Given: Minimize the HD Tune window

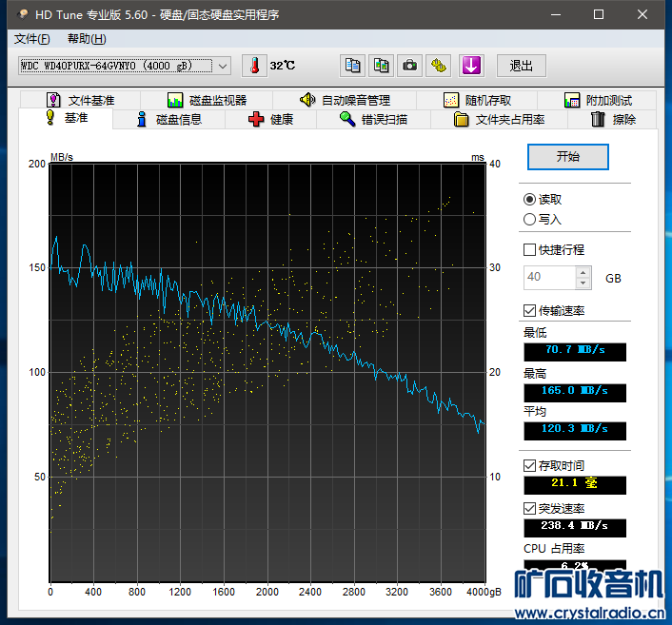Looking at the screenshot, I should point(556,14).
